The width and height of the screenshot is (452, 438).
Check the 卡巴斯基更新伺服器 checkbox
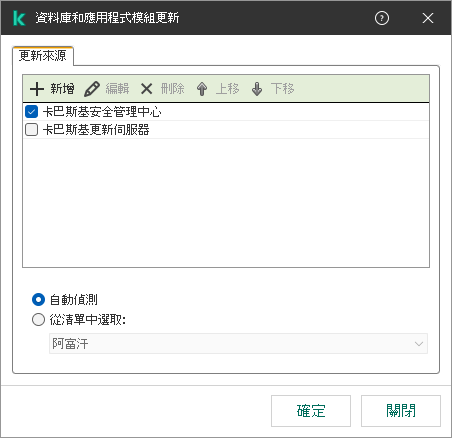(31, 130)
